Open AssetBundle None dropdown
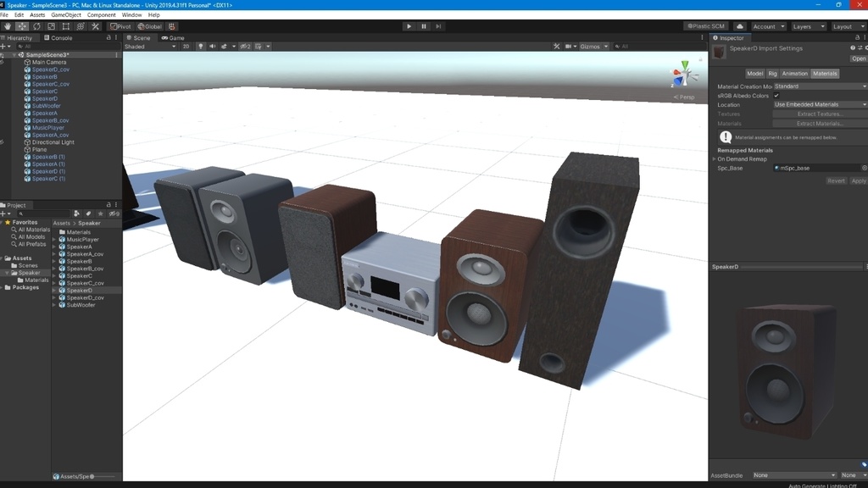The height and width of the screenshot is (488, 868). [793, 475]
